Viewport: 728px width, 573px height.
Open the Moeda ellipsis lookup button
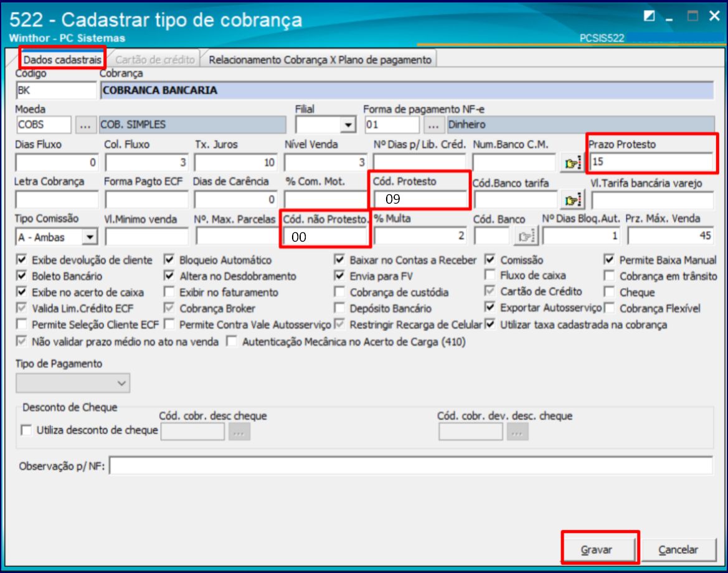point(85,125)
